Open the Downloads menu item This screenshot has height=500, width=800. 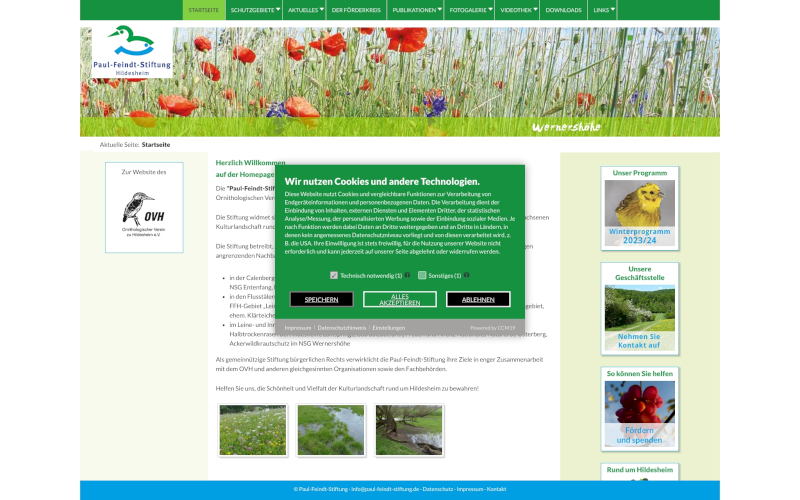(x=563, y=10)
